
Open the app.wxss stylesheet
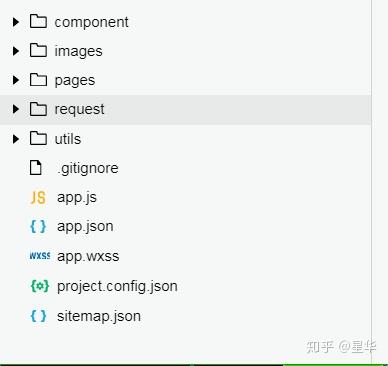[88, 256]
